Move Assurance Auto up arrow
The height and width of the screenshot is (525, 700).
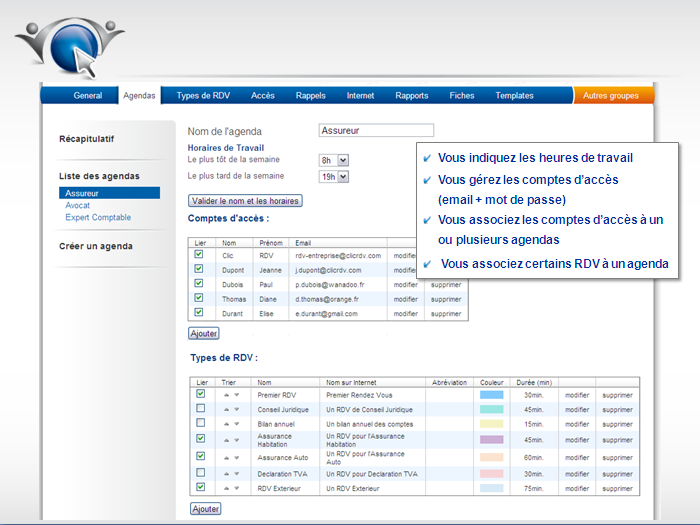click(x=226, y=458)
